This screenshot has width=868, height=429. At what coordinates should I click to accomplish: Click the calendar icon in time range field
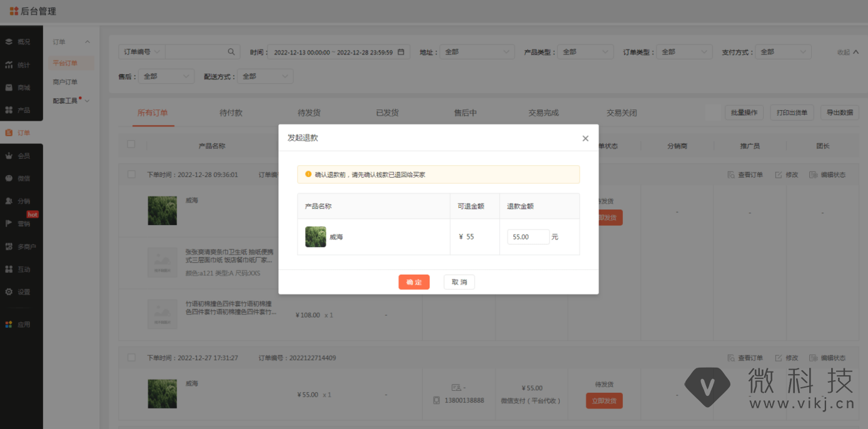pyautogui.click(x=401, y=52)
